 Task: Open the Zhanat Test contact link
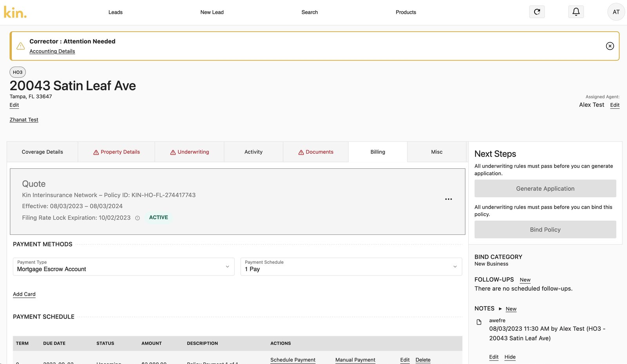tap(24, 120)
